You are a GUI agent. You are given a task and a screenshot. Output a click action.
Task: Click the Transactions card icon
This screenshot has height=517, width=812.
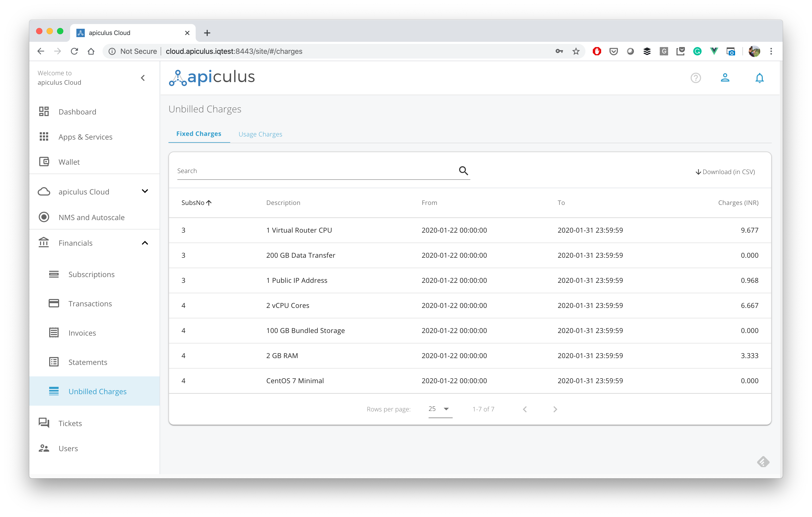point(54,303)
